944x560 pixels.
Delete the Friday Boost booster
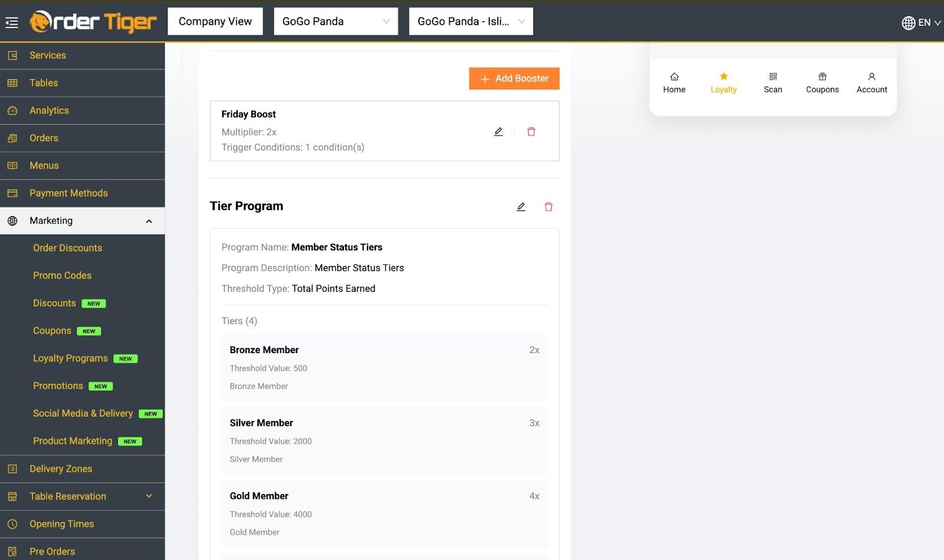coord(531,131)
